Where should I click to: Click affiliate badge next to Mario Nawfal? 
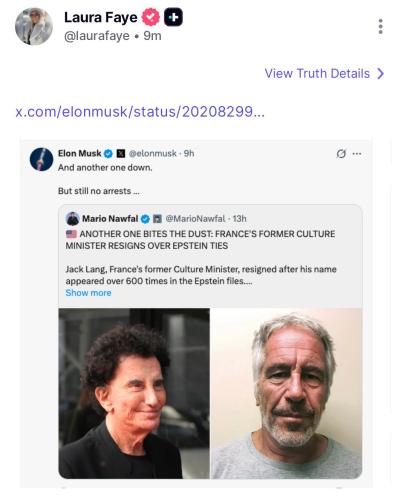pyautogui.click(x=157, y=219)
